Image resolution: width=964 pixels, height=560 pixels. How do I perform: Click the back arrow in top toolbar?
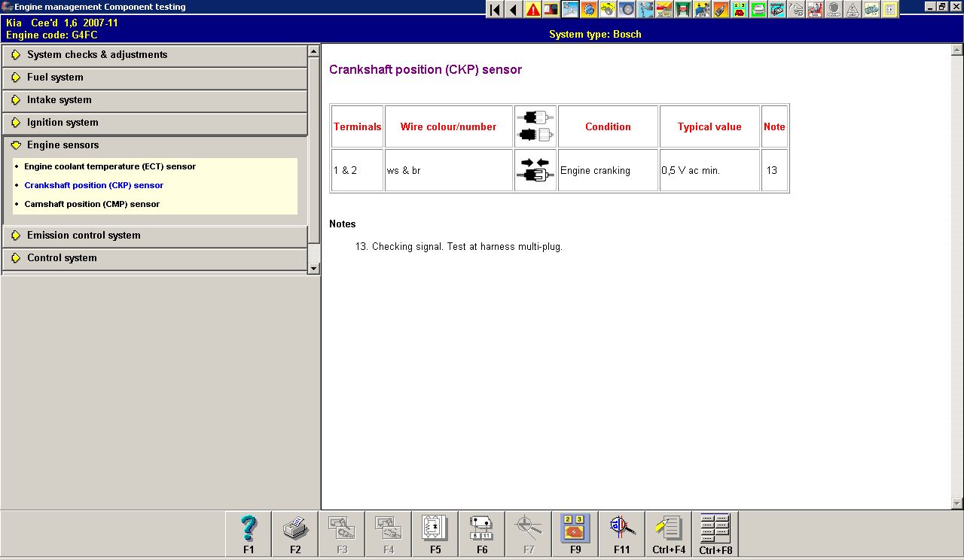tap(514, 10)
